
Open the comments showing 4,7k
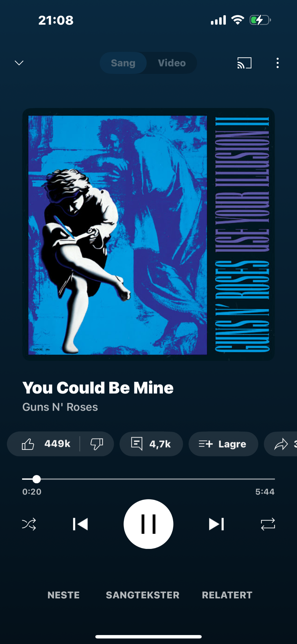(x=151, y=444)
